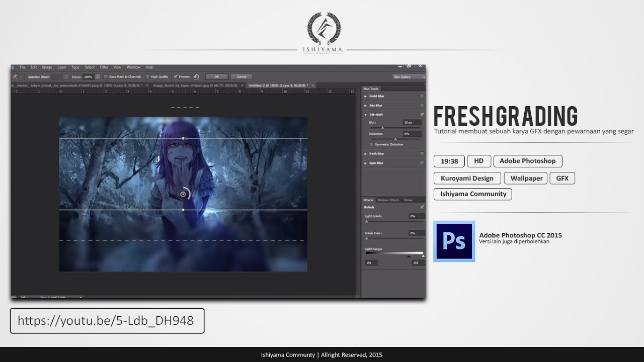Screen dimensions: 644x362
Task: Click the lower focus line handle dot
Action: (x=183, y=210)
